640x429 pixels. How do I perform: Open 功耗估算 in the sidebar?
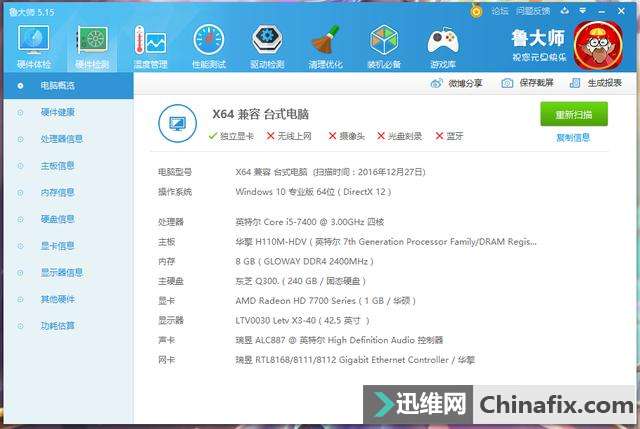(57, 326)
